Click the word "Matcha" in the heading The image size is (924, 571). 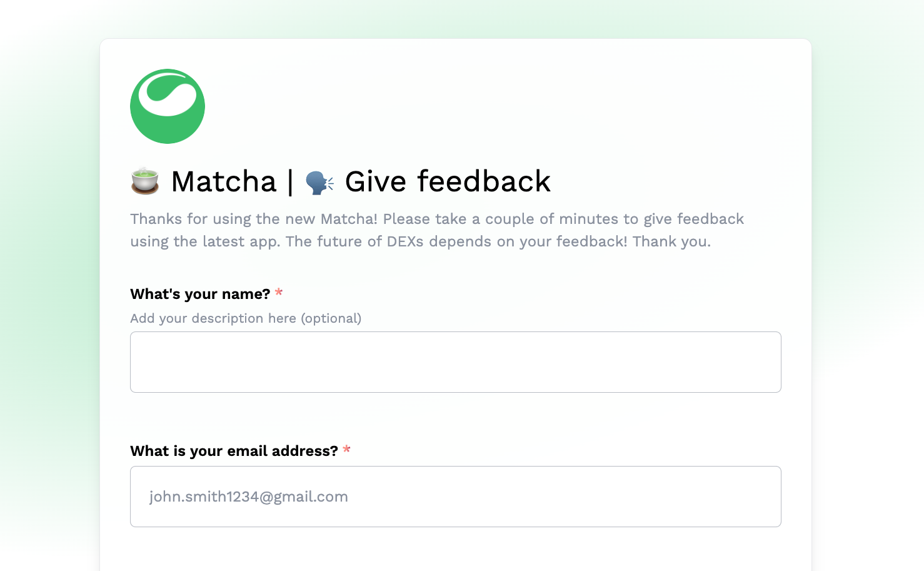click(x=224, y=182)
